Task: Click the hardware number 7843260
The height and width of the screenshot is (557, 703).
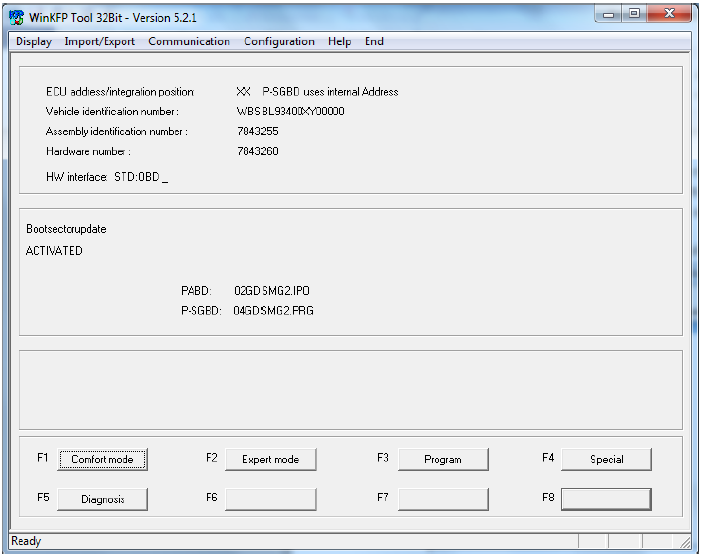Action: click(258, 151)
